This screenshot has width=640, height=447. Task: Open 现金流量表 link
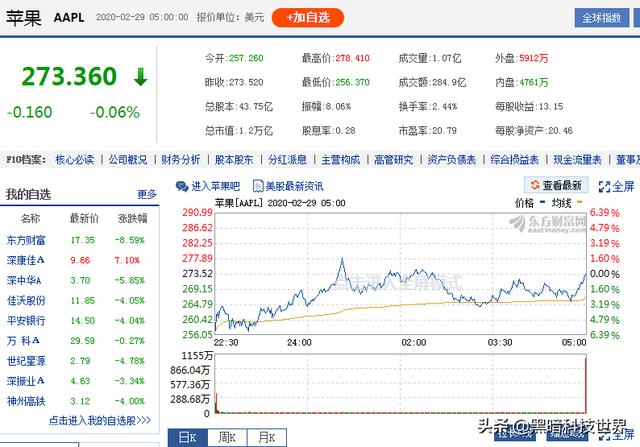(578, 160)
